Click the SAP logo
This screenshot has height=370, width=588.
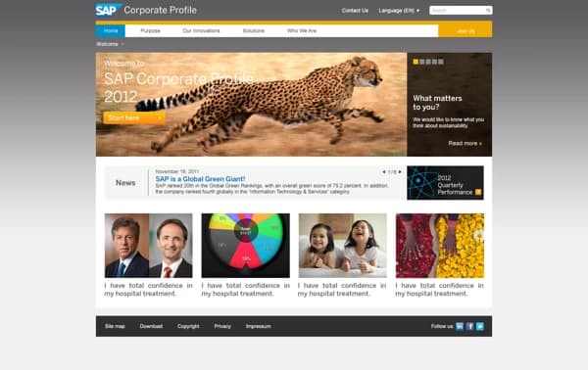[x=108, y=10]
